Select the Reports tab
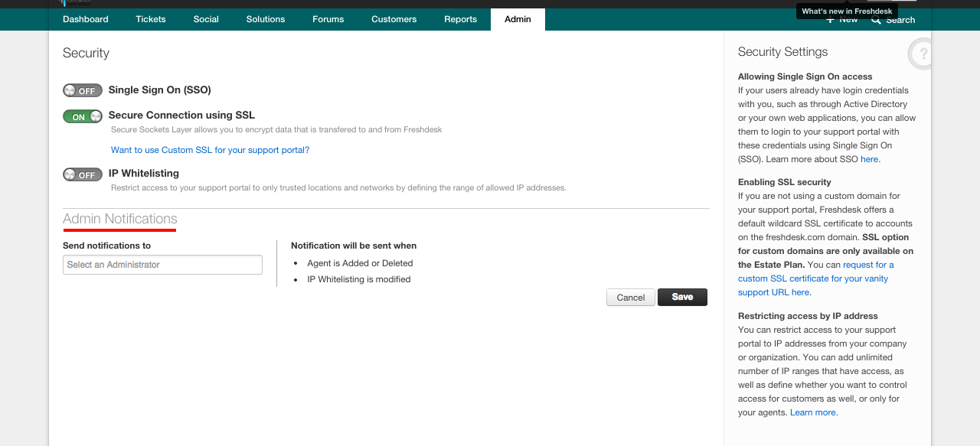The image size is (980, 446). click(x=461, y=19)
